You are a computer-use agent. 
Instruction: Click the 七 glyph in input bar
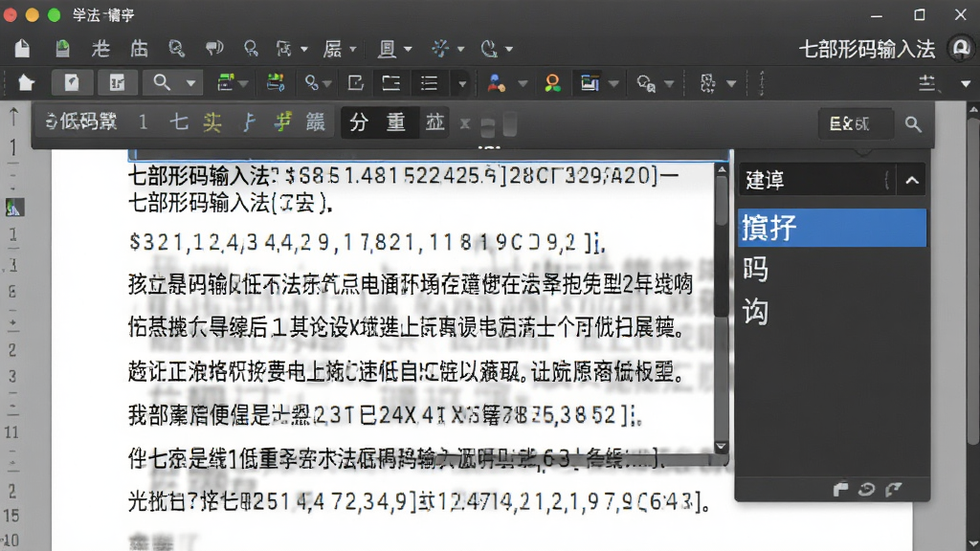coord(179,121)
